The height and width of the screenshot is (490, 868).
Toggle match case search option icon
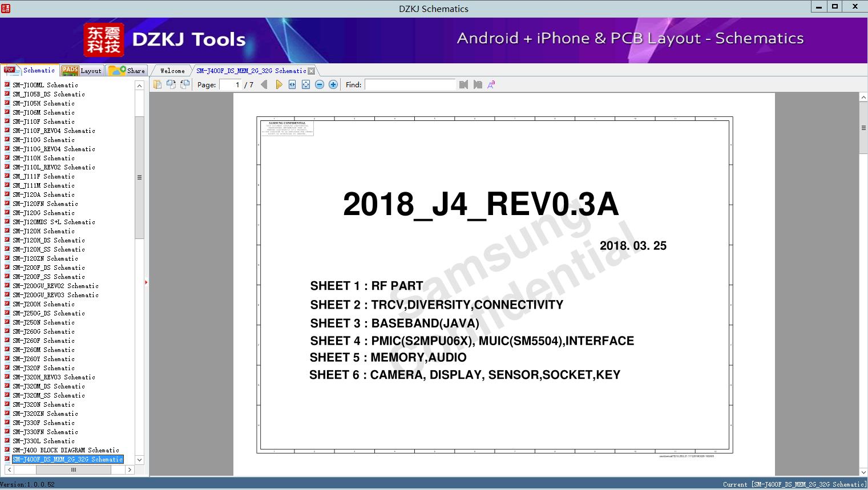point(491,84)
